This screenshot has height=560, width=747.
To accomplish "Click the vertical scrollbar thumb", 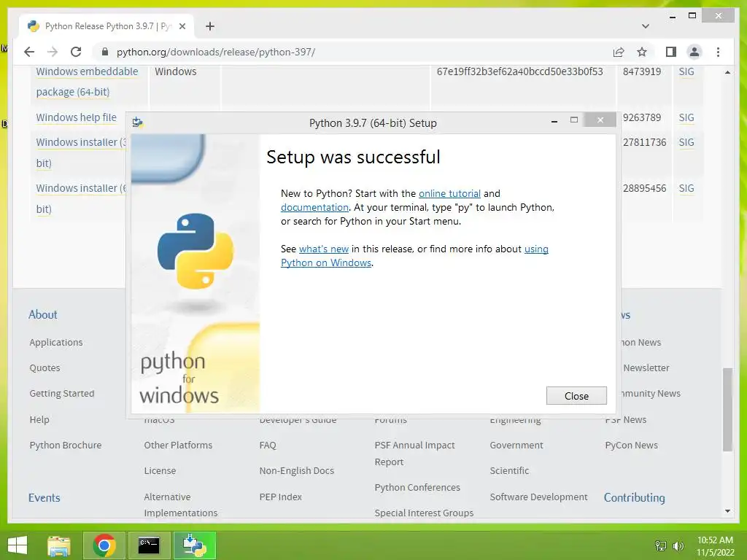I will click(727, 409).
